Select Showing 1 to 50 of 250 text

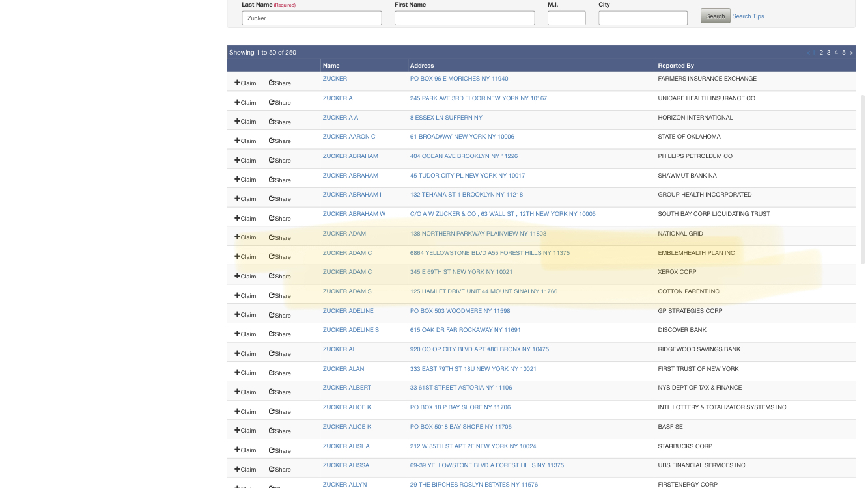[262, 53]
